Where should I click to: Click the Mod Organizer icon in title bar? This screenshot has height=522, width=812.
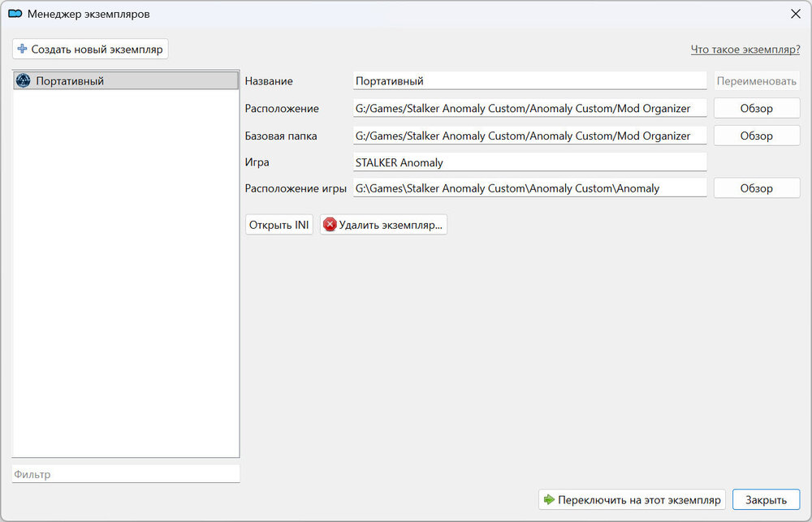click(15, 14)
